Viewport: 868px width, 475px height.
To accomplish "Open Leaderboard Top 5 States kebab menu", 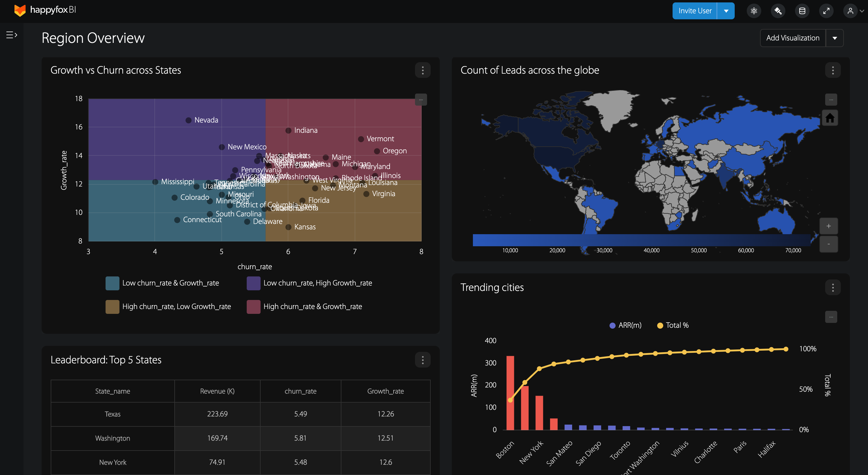I will click(423, 360).
